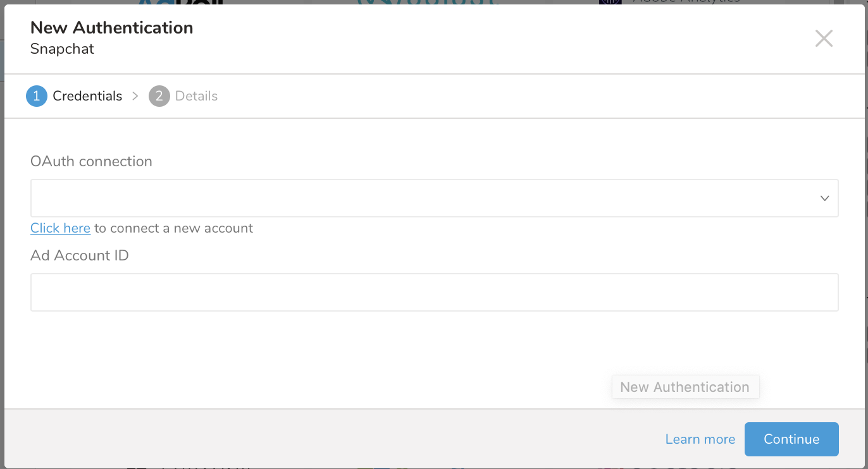The width and height of the screenshot is (868, 469).
Task: Click the Ad Account ID label
Action: (x=79, y=255)
